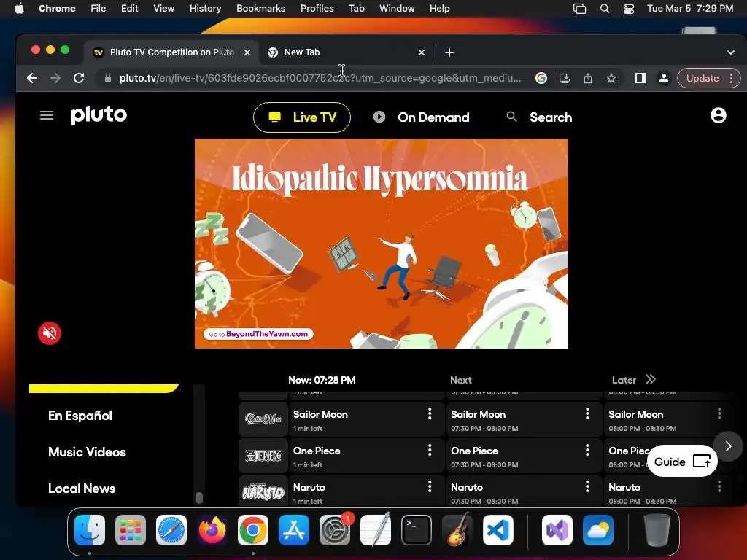Switch to the Pluto TV Competition tab
Image resolution: width=747 pixels, height=560 pixels.
click(x=171, y=52)
